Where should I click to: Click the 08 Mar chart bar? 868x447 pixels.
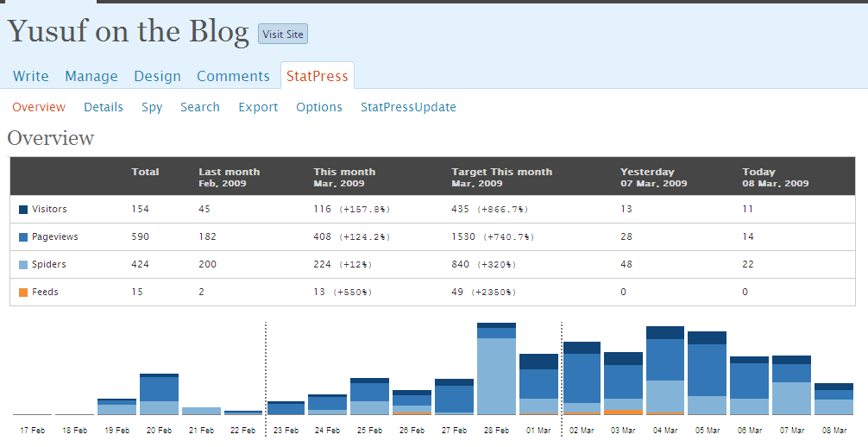833,399
